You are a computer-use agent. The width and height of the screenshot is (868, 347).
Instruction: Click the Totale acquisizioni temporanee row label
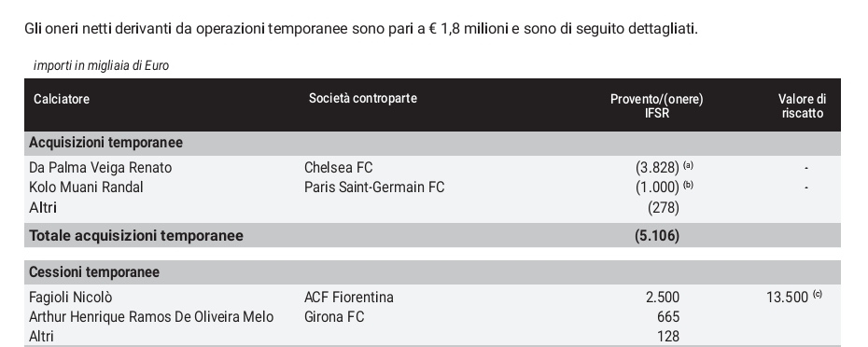[x=136, y=236]
